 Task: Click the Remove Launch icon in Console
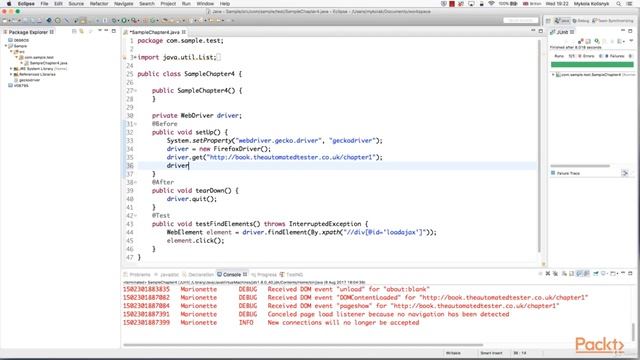(x=548, y=273)
